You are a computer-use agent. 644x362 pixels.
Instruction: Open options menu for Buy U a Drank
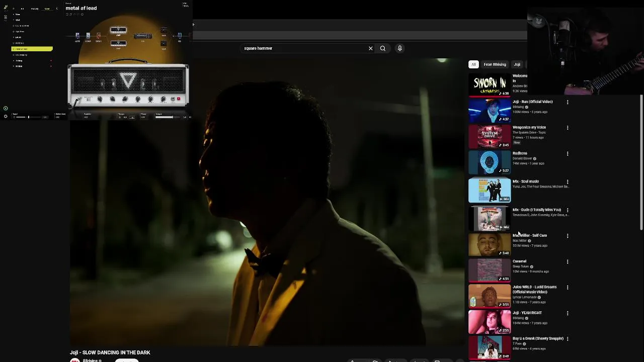(x=568, y=339)
